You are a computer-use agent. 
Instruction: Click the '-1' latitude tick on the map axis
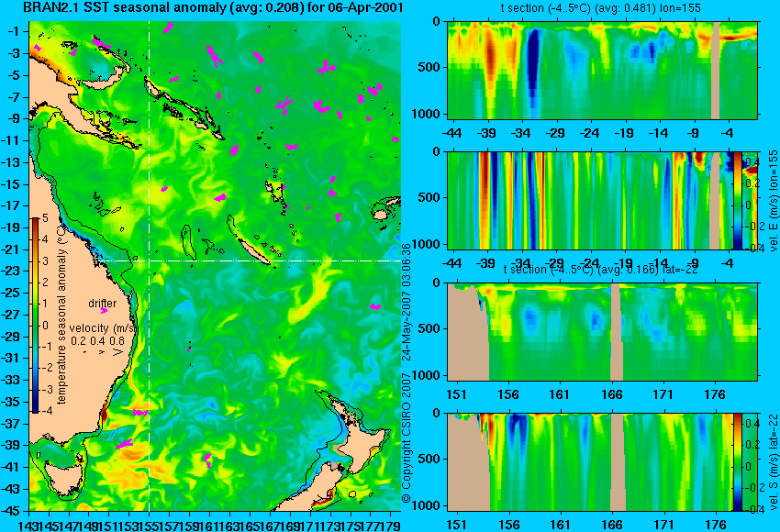pyautogui.click(x=13, y=31)
